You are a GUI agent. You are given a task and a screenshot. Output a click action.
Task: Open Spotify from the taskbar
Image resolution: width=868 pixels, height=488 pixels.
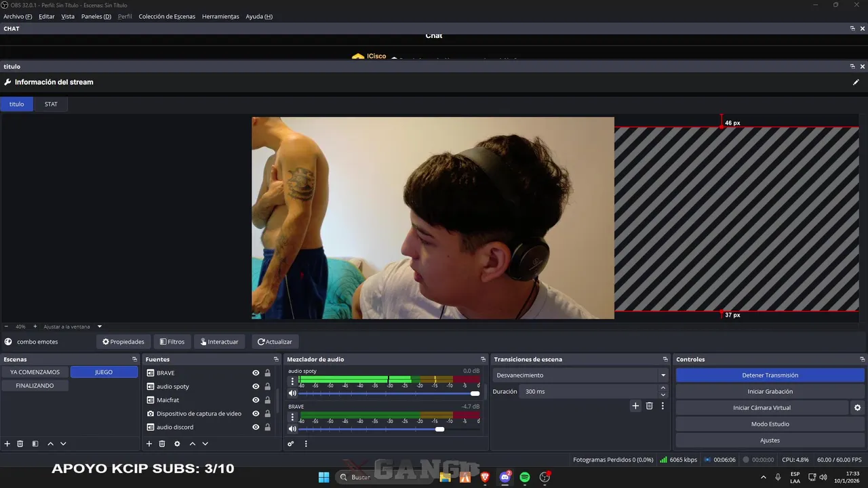click(525, 477)
